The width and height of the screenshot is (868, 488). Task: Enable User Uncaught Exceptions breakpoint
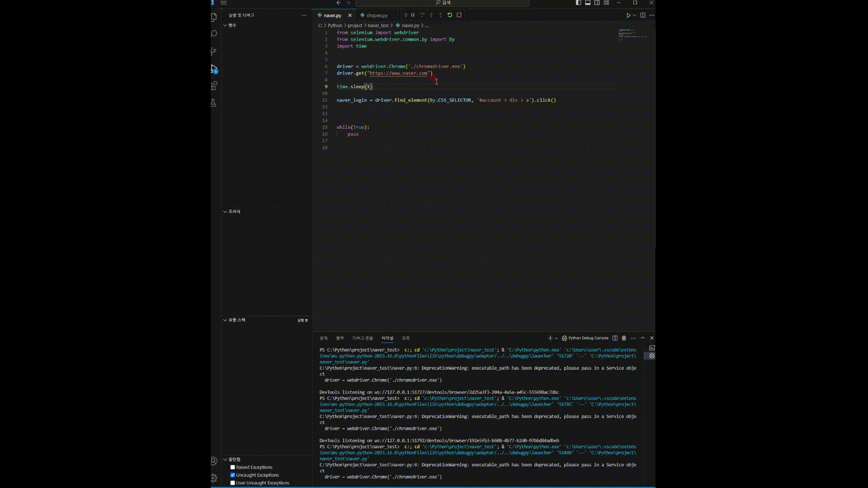pyautogui.click(x=233, y=483)
